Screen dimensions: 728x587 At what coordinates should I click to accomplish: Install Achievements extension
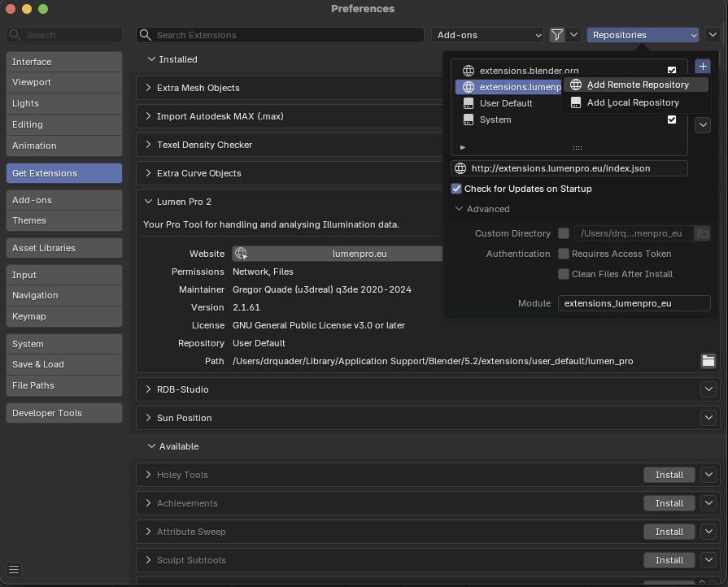pyautogui.click(x=669, y=503)
